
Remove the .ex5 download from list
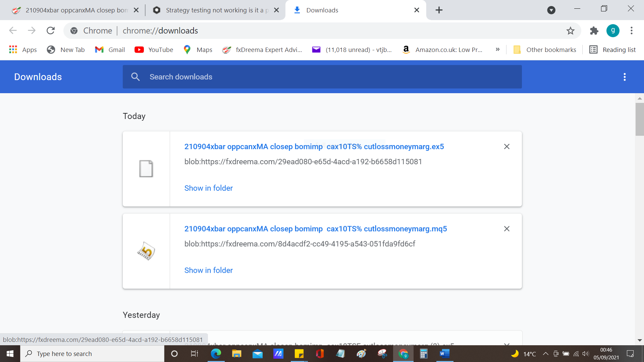click(507, 146)
